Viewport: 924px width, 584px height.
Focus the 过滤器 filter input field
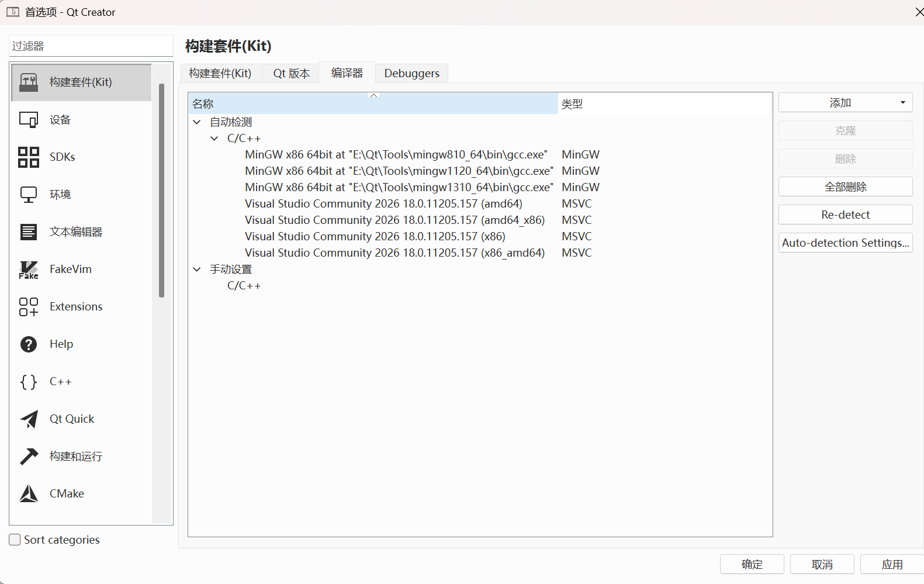tap(91, 46)
